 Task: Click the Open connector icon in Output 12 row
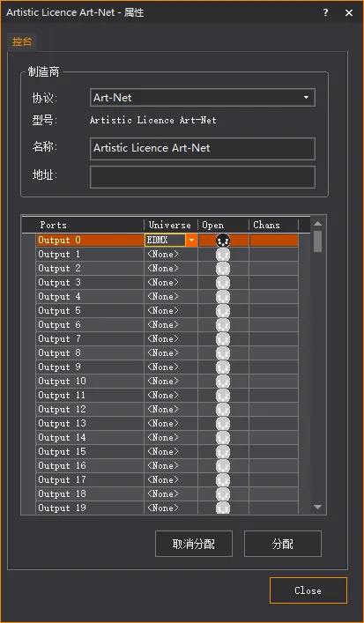tap(223, 410)
